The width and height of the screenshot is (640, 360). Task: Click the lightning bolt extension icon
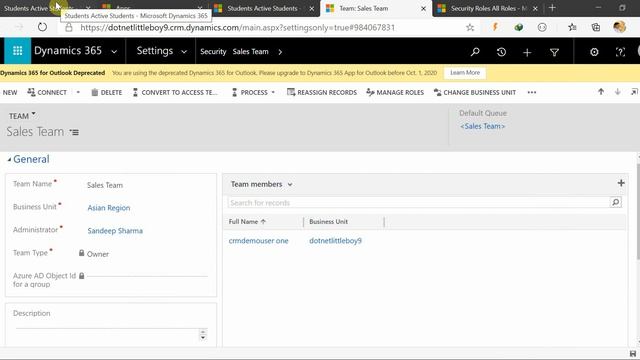(495, 27)
